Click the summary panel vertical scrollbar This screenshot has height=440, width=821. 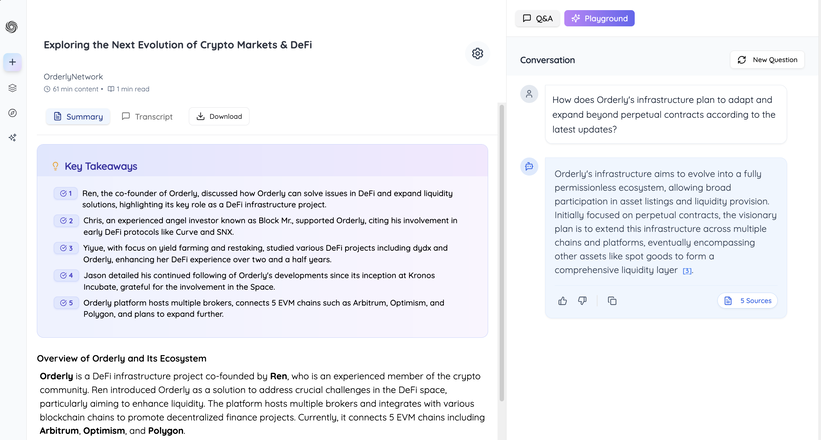502,250
